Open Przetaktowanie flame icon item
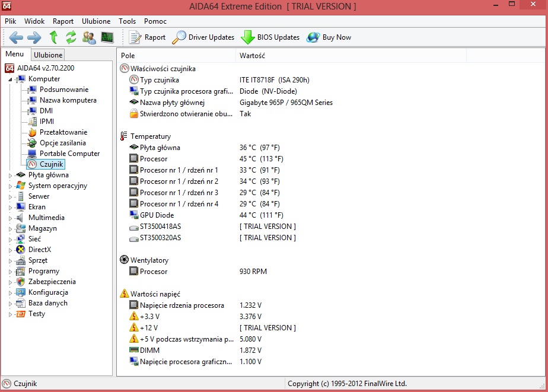Viewport: 548px width, 392px height. 32,132
